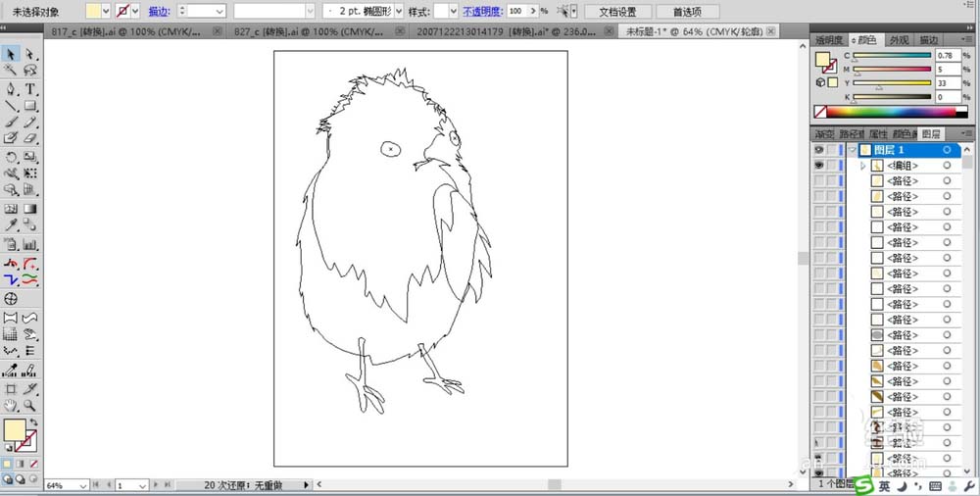Open the opacity value arrow
The image size is (980, 496).
(533, 11)
